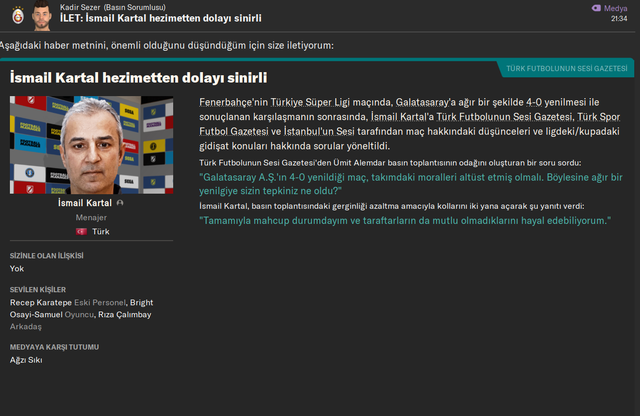
Task: Open the Türk Futbolunun Sesi Gazetesi body link
Action: [x=505, y=117]
